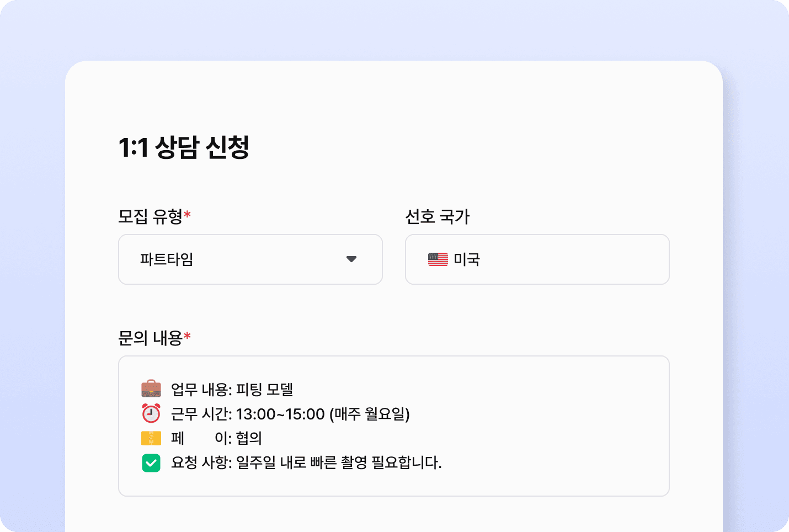
Task: Click the 모집 유형 field label
Action: 151,216
